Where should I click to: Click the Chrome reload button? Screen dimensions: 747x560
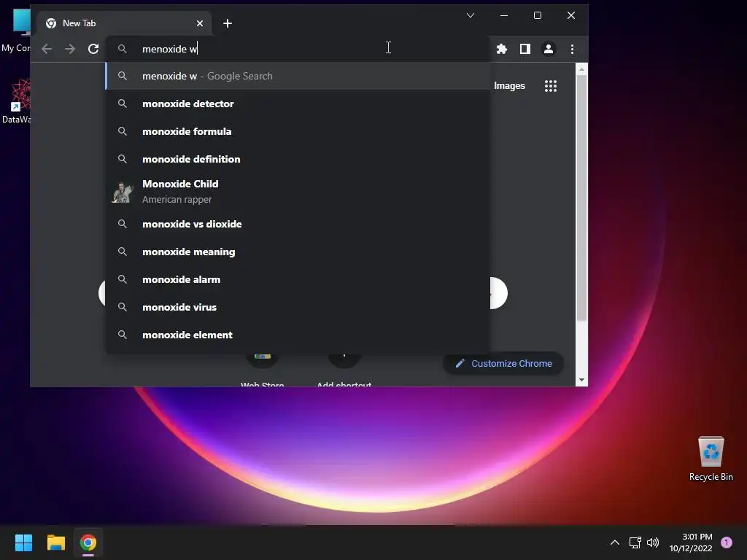tap(93, 49)
